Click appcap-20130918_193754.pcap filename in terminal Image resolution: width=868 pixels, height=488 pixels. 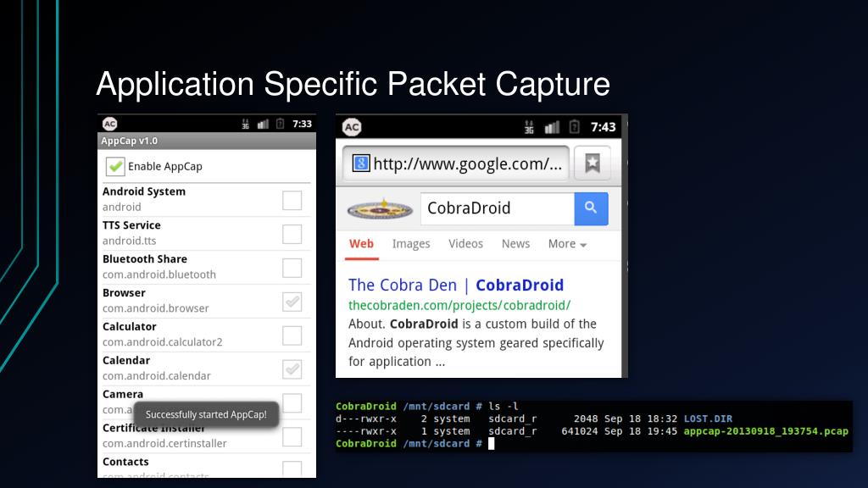coord(765,431)
